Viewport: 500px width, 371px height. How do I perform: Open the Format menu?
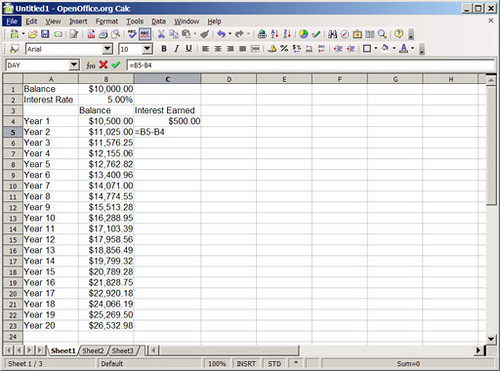[107, 21]
